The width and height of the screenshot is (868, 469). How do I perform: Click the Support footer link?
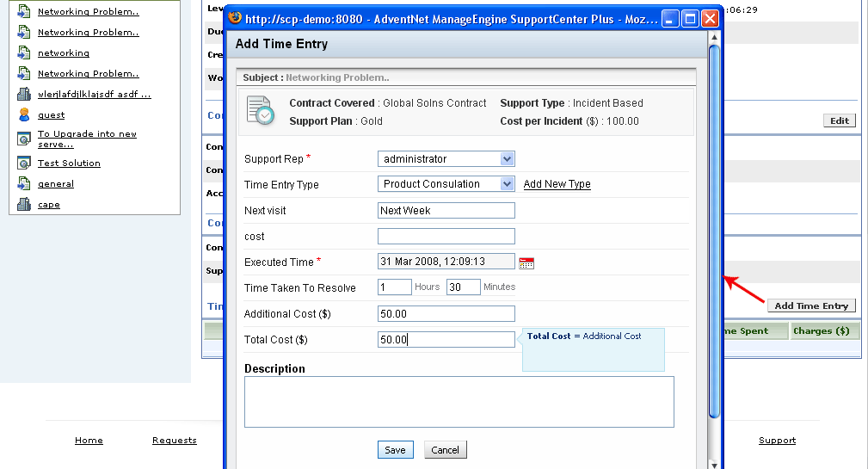coord(777,441)
